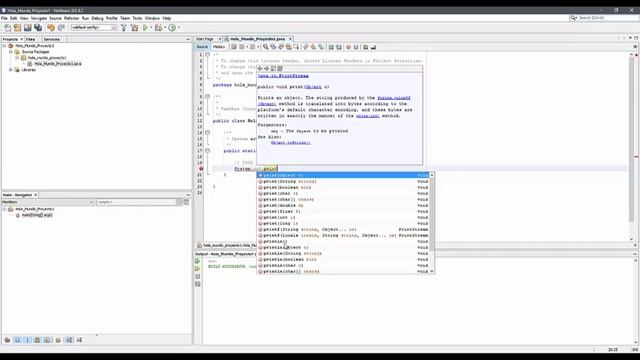The width and height of the screenshot is (640, 360).
Task: Click the Navigator filter input field
Action: 136,202
